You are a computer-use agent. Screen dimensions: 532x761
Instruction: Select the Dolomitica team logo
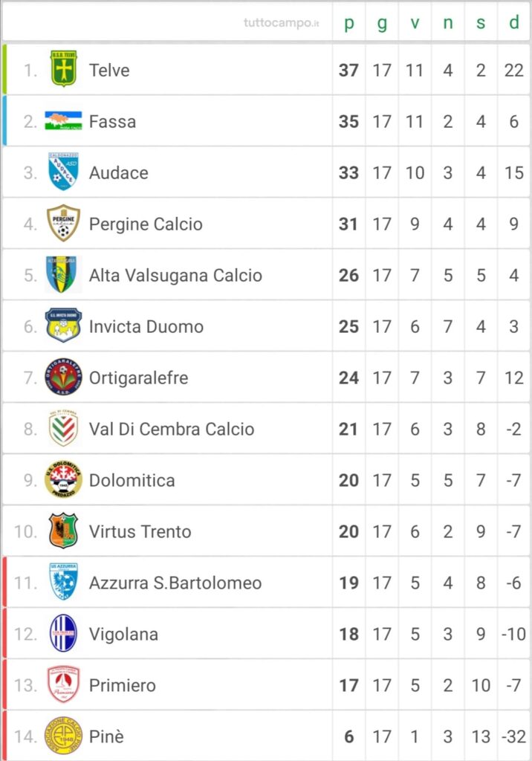(64, 479)
